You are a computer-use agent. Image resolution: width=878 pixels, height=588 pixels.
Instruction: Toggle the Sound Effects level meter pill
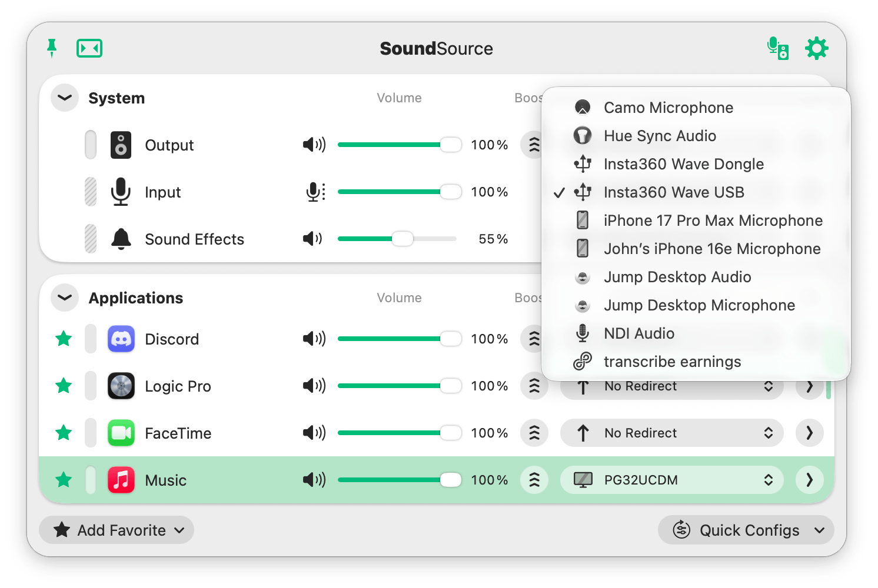[x=91, y=239]
